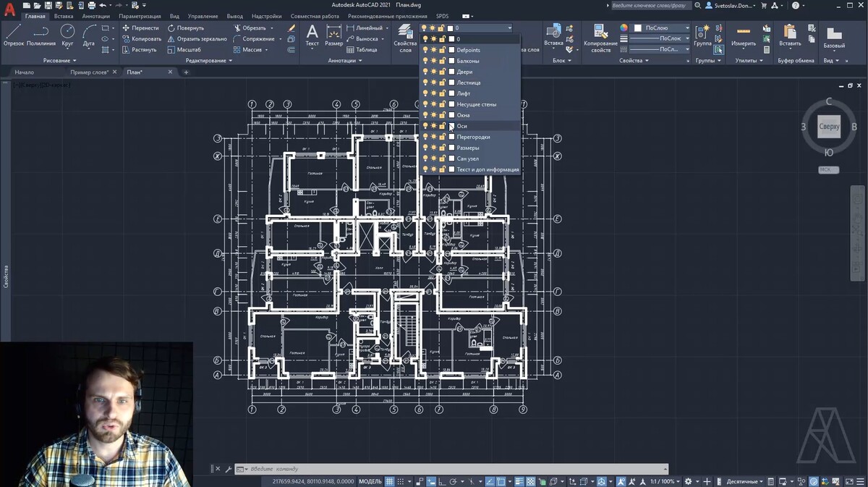The image size is (868, 487).
Task: Expand the Свойства panel
Action: (x=635, y=61)
